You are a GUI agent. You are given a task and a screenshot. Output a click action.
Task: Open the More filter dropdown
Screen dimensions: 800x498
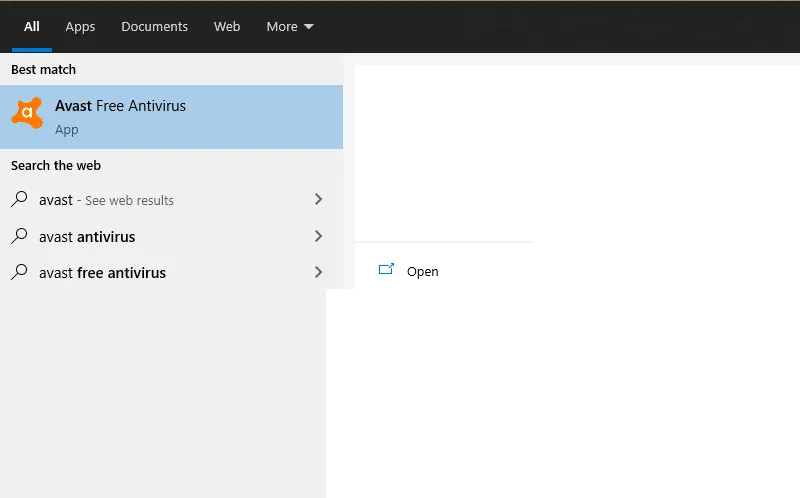(x=290, y=27)
